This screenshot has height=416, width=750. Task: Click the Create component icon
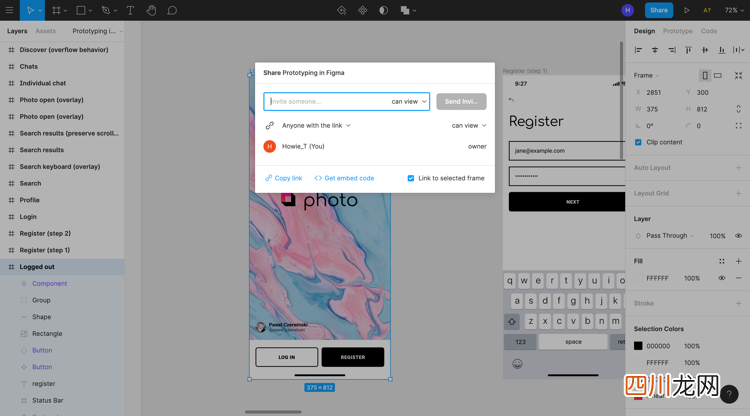[x=363, y=10]
